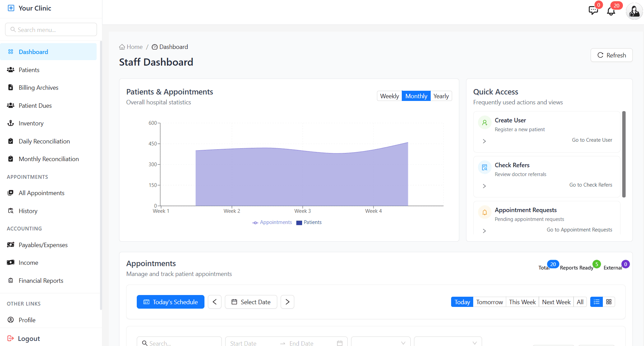Open the notifications bell icon

click(611, 11)
